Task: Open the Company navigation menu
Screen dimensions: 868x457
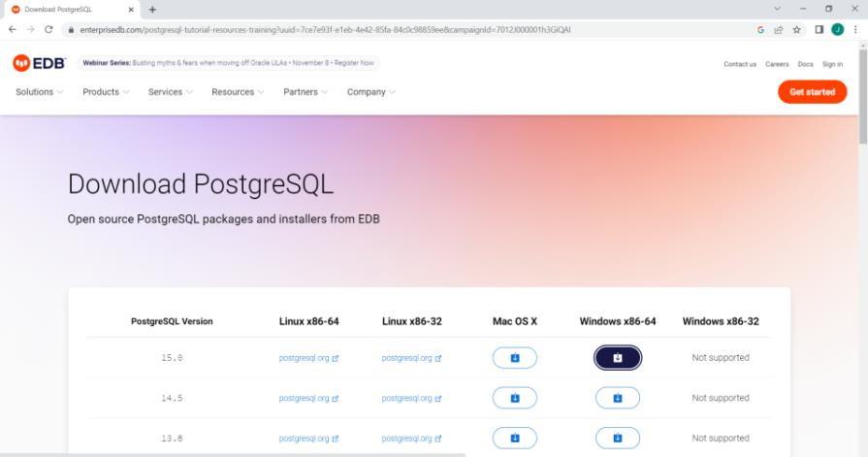Action: 370,92
